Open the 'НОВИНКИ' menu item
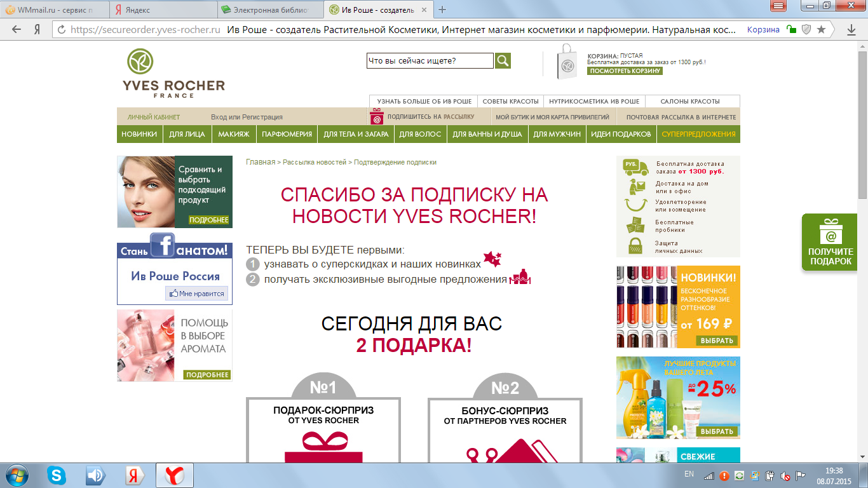 139,134
